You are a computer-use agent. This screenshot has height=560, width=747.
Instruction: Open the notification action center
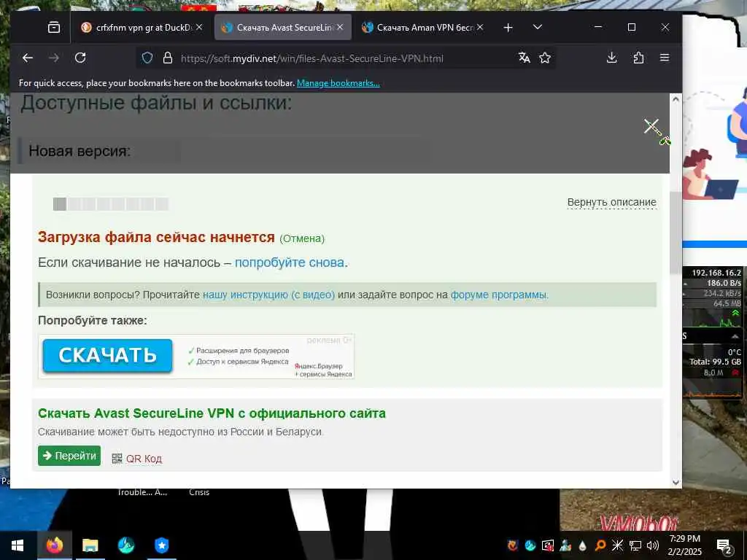(x=724, y=545)
